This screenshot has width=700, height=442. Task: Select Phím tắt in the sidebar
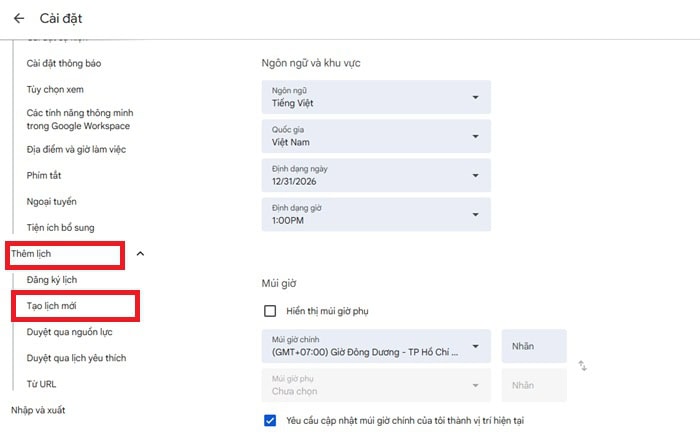click(44, 175)
